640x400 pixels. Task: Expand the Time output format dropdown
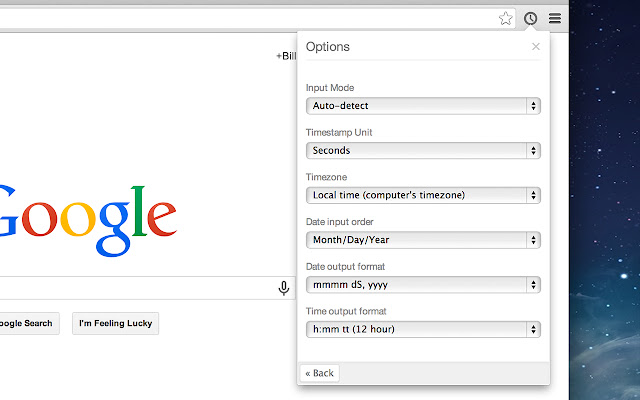pos(423,329)
